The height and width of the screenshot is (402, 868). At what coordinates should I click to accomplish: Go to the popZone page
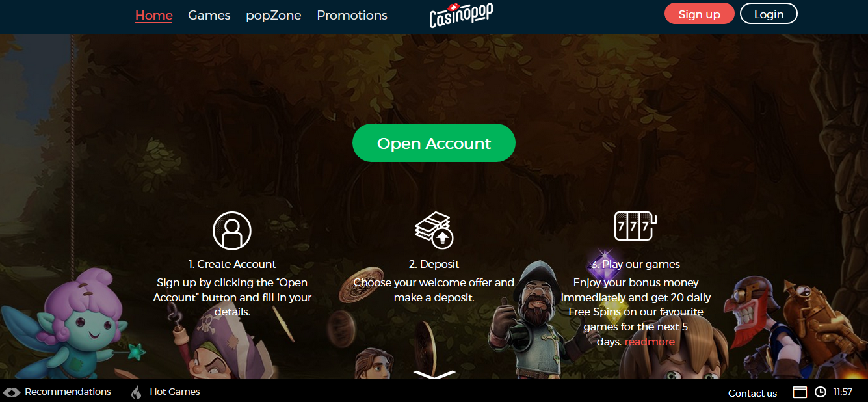[x=274, y=15]
